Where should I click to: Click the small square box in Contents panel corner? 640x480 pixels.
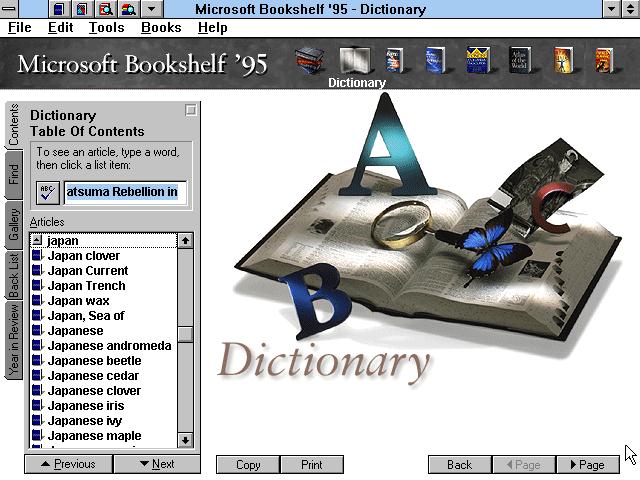(x=191, y=110)
